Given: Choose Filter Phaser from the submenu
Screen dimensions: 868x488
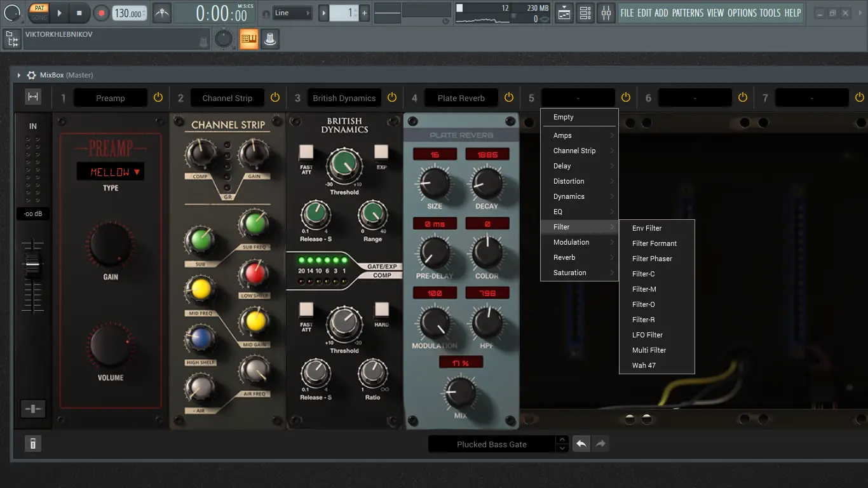Looking at the screenshot, I should (657, 259).
